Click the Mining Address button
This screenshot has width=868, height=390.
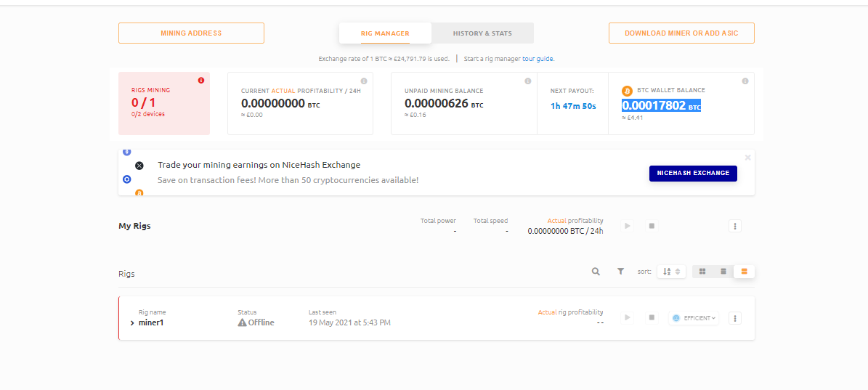191,33
